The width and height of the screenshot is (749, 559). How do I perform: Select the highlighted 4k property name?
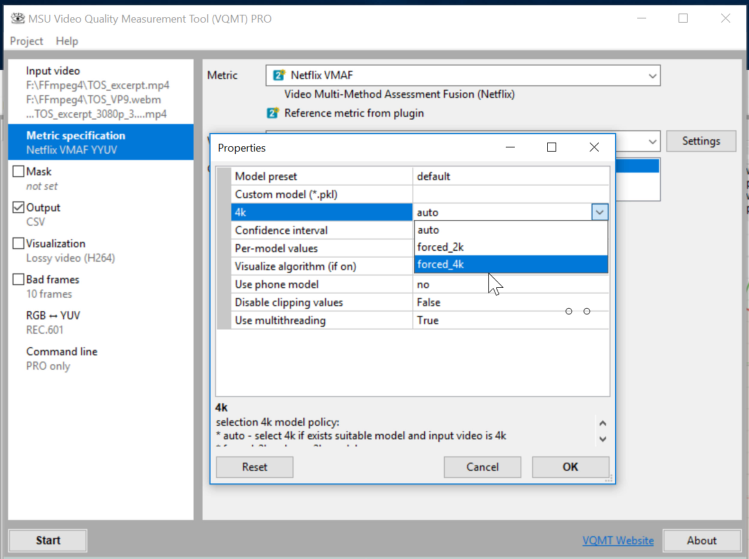pos(321,212)
